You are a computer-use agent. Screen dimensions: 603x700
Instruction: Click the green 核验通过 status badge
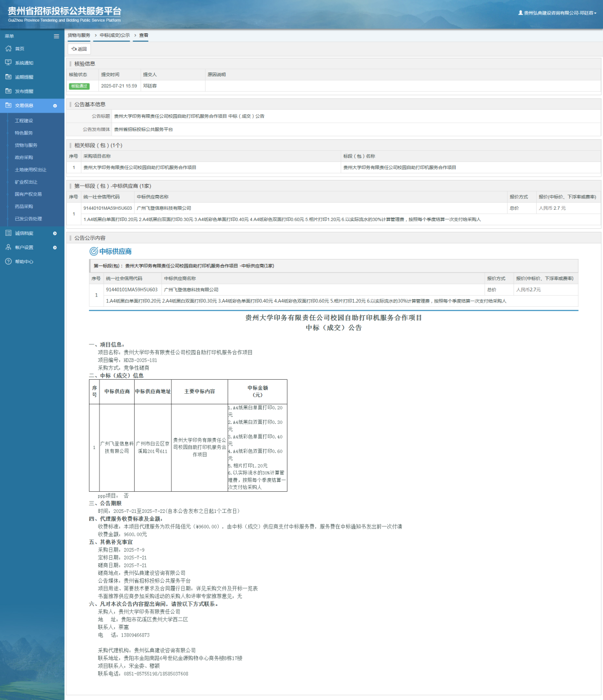pyautogui.click(x=79, y=86)
